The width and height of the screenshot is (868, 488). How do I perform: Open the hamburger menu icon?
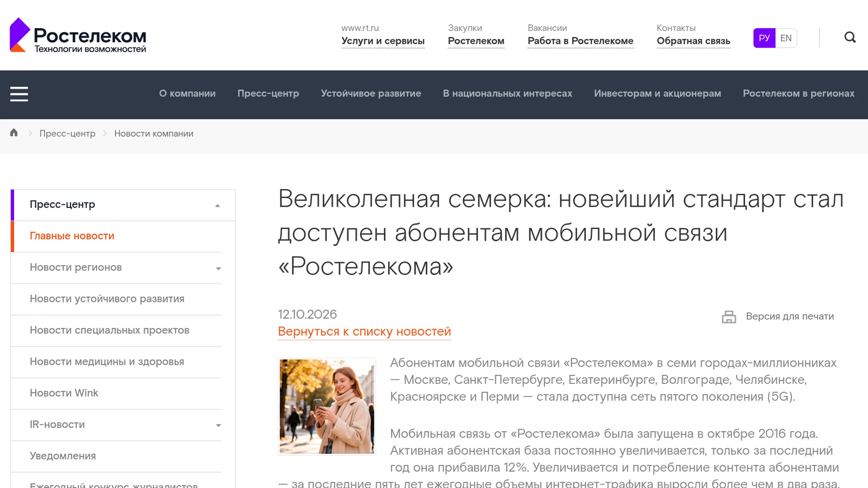(19, 94)
